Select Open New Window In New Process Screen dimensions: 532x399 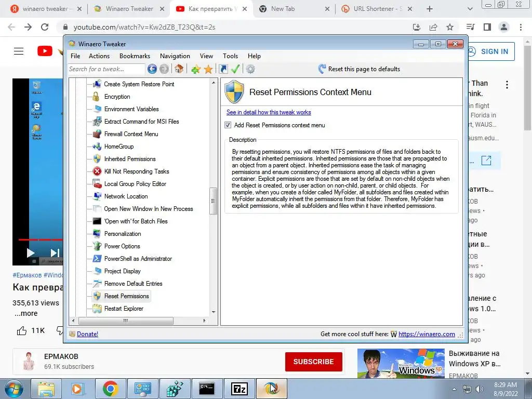coord(149,209)
